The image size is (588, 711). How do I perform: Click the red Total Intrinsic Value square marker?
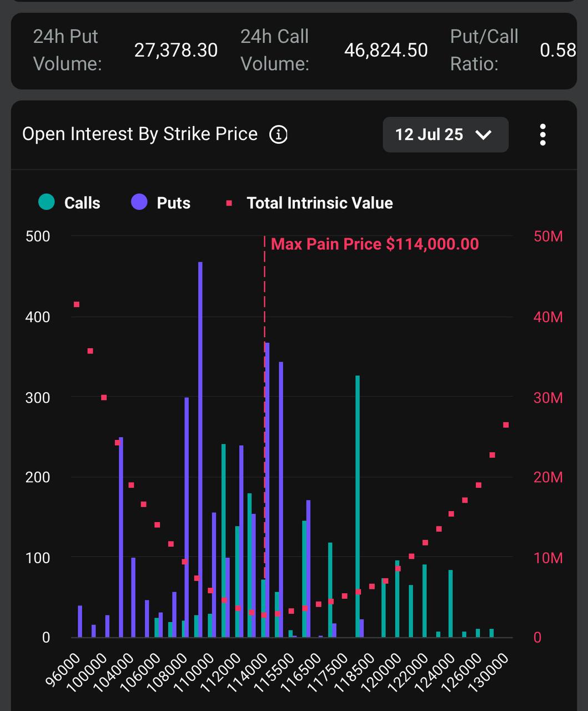point(229,203)
